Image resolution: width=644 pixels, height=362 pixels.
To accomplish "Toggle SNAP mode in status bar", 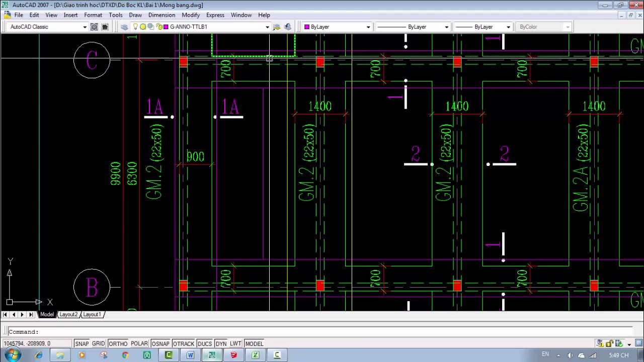I will pos(82,344).
